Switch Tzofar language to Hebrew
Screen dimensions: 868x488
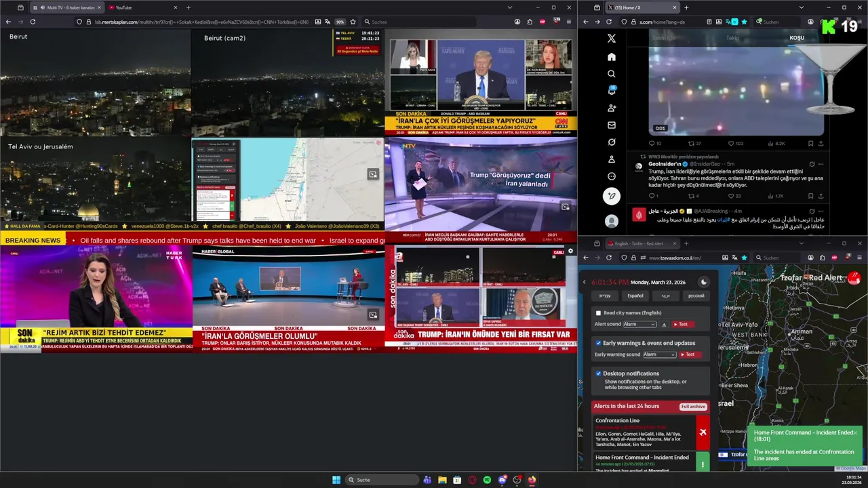point(605,296)
